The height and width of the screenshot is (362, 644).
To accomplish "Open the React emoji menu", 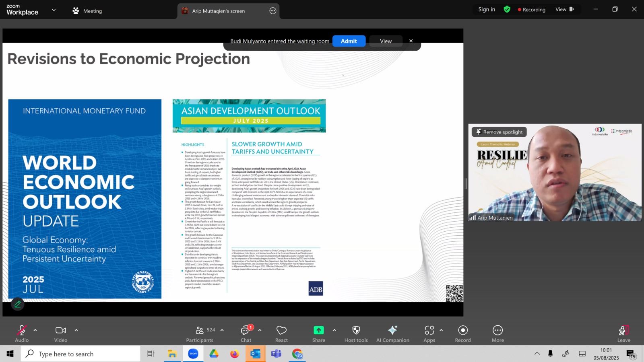I will click(x=281, y=334).
